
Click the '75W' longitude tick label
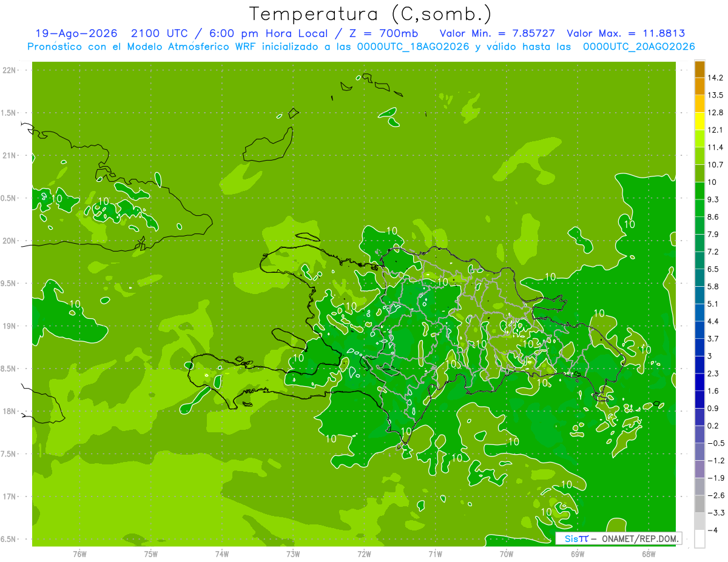pos(151,554)
